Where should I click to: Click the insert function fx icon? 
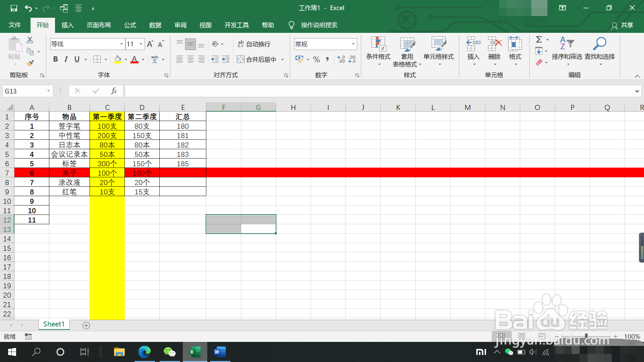[114, 91]
